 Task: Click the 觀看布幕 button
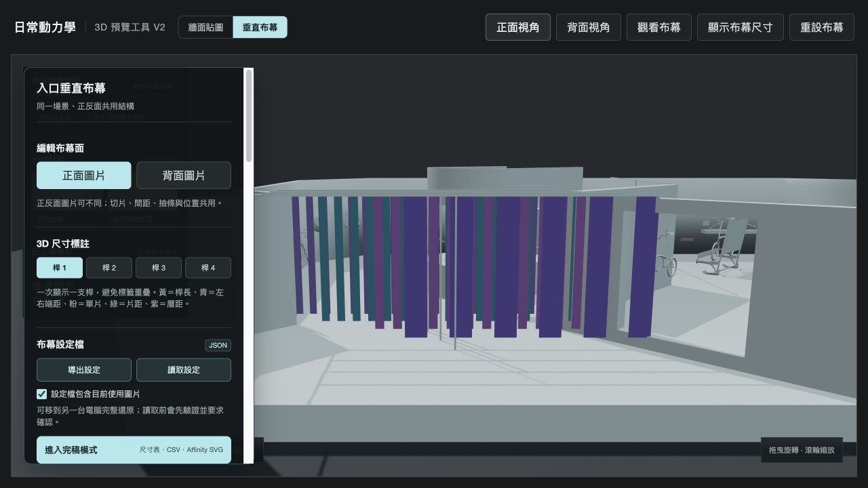pyautogui.click(x=659, y=27)
